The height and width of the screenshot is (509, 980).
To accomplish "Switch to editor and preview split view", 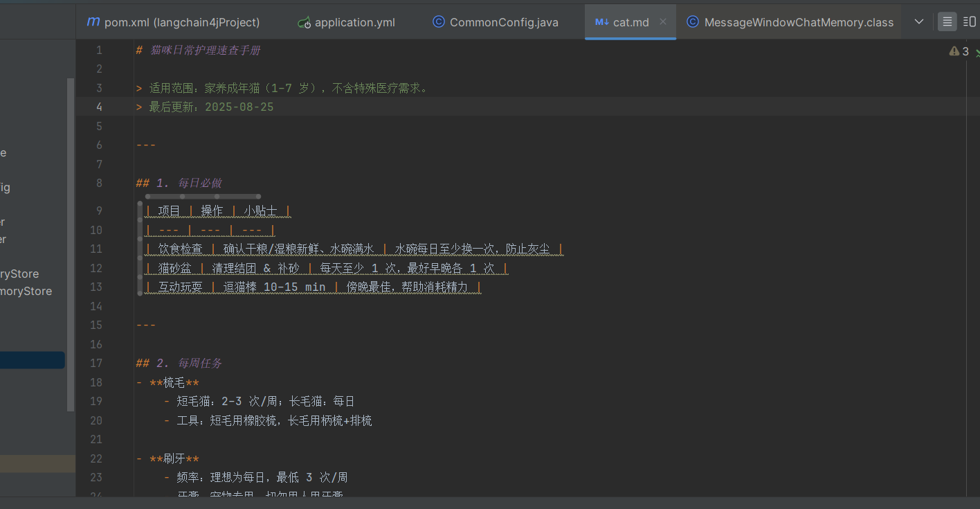I will tap(970, 22).
